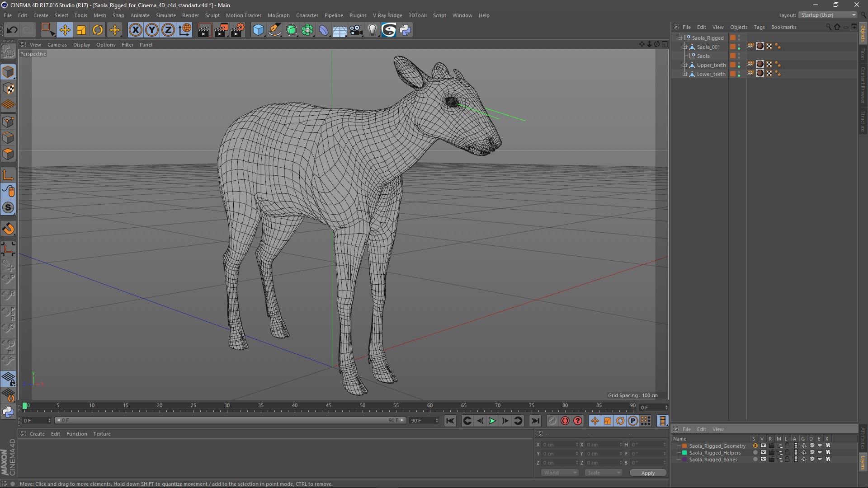The image size is (868, 488).
Task: Click X position input field
Action: tap(557, 445)
